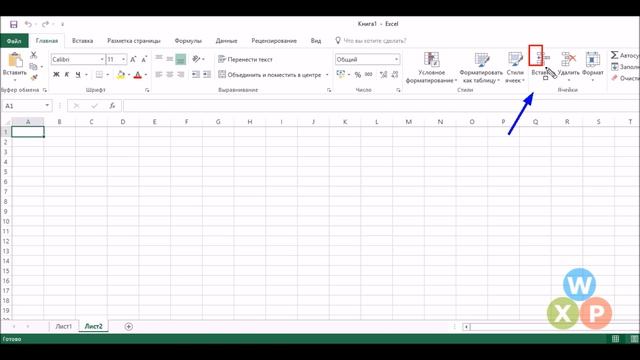Click the Удалить cells button

(569, 66)
